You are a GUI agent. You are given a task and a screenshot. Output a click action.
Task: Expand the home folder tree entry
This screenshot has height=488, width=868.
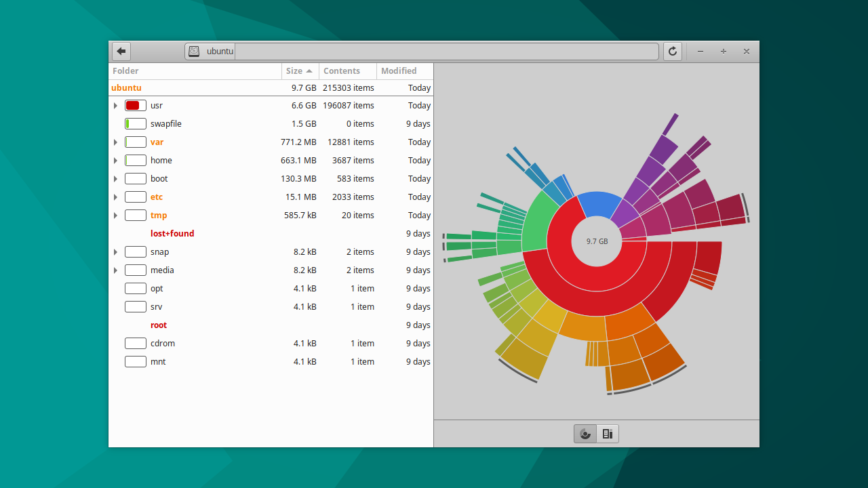(x=115, y=160)
